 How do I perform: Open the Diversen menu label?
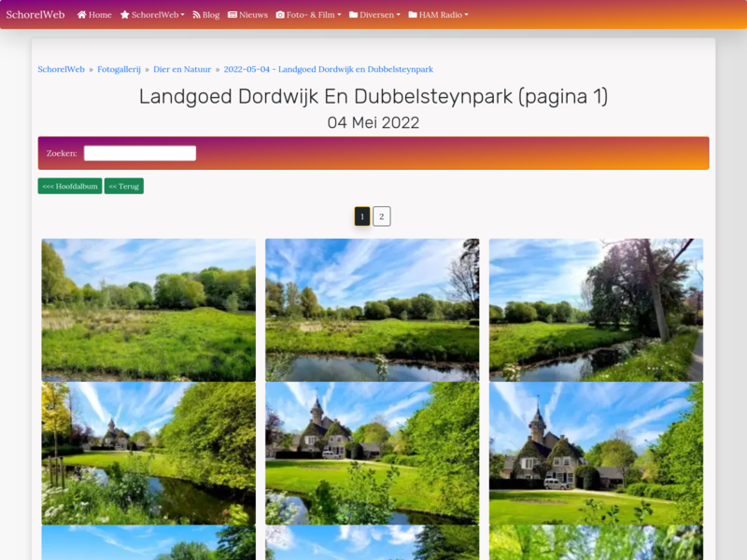pos(377,15)
